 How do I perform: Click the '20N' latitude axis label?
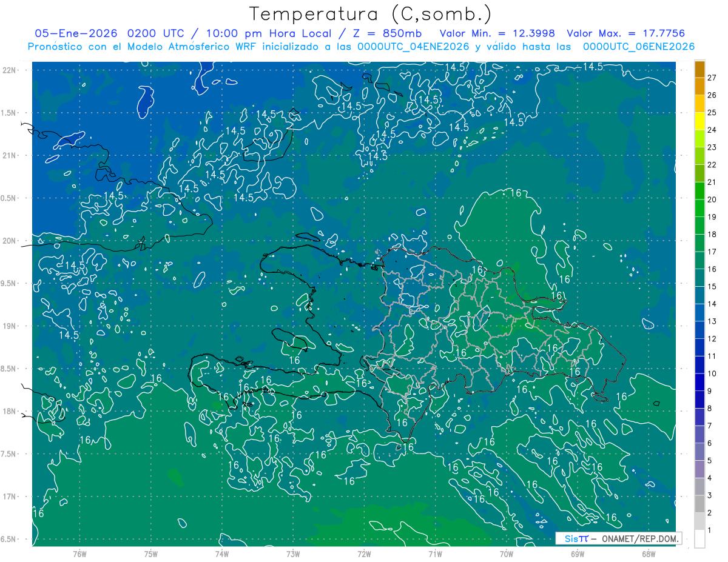point(8,241)
